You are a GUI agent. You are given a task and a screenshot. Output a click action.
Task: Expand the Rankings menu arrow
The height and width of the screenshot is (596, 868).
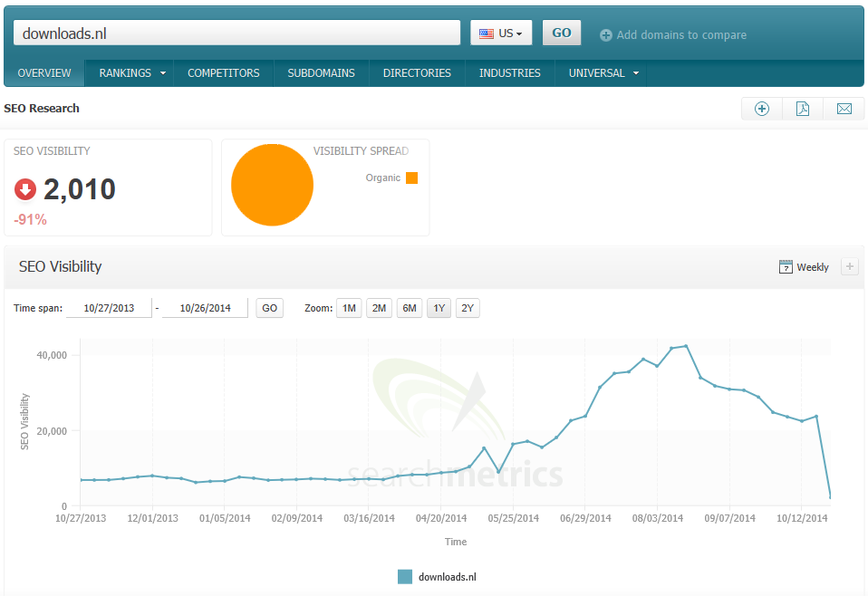coord(163,73)
